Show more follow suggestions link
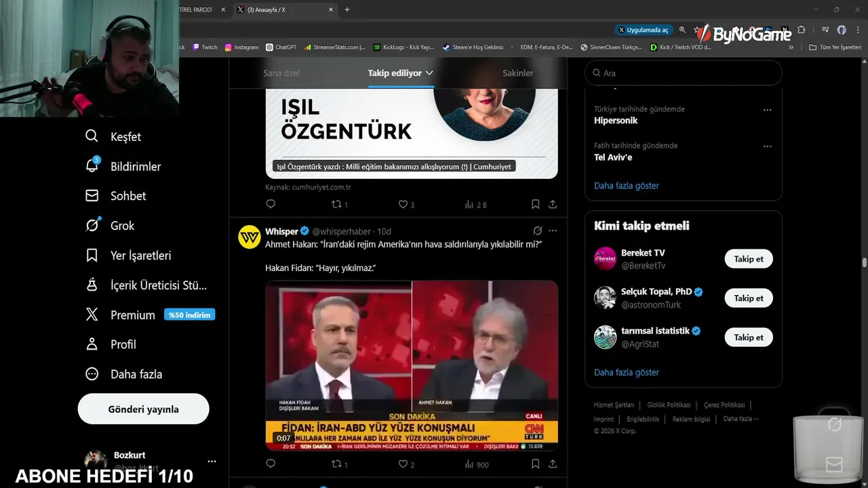Screen dimensions: 868x488 coord(627,373)
